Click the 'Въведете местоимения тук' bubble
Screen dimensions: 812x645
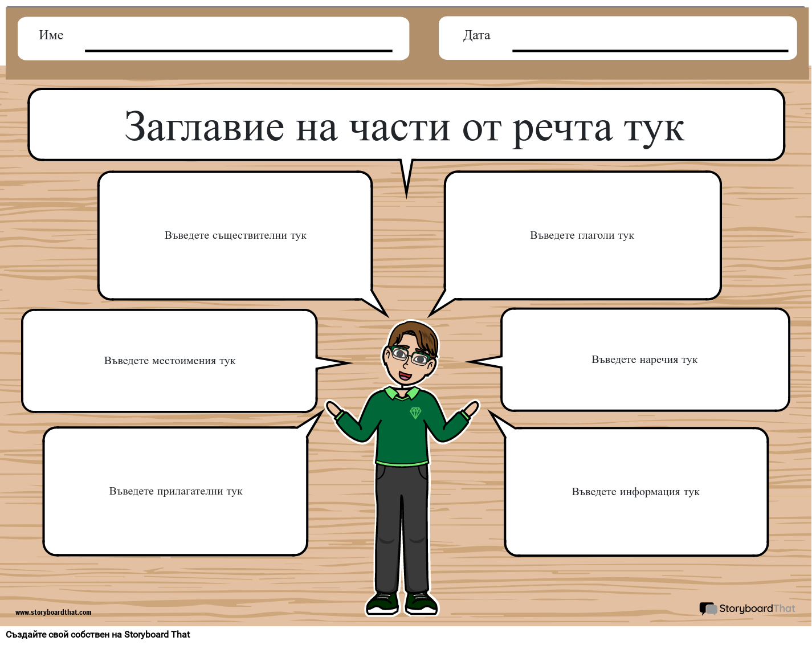coord(169,360)
